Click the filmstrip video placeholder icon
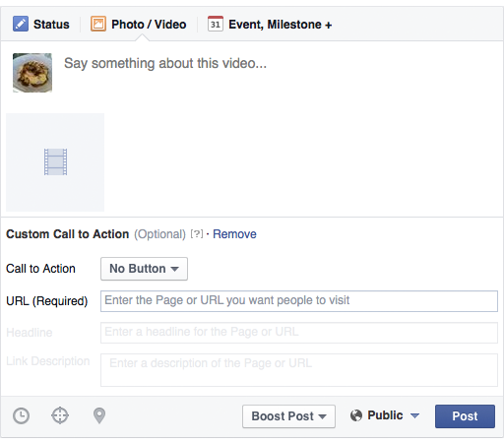 (55, 161)
